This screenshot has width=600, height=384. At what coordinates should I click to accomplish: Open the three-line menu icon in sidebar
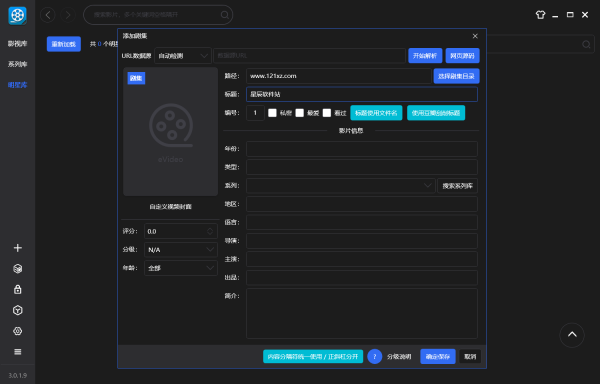tap(18, 352)
